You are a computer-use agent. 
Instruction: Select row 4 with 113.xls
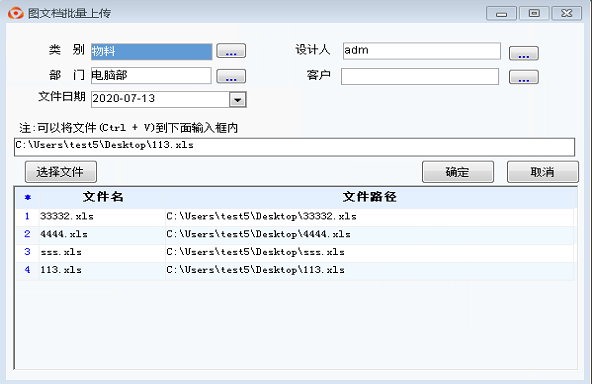(x=295, y=270)
